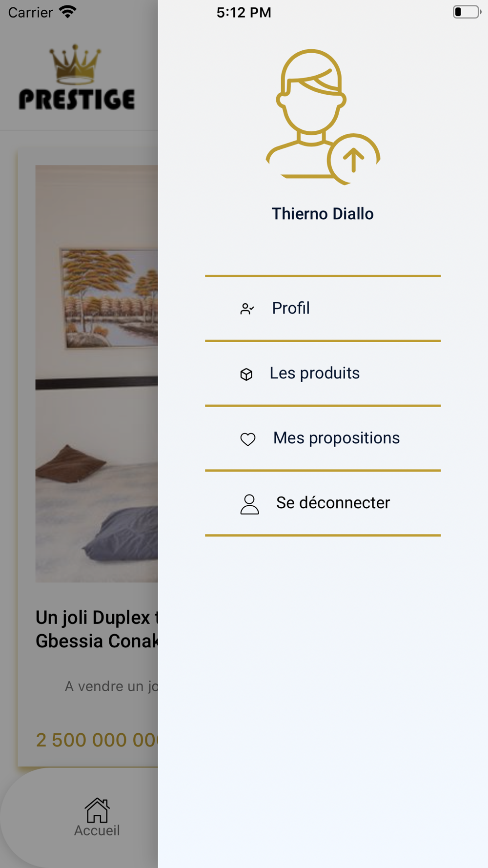
Task: Open Les produits menu entry
Action: point(323,373)
